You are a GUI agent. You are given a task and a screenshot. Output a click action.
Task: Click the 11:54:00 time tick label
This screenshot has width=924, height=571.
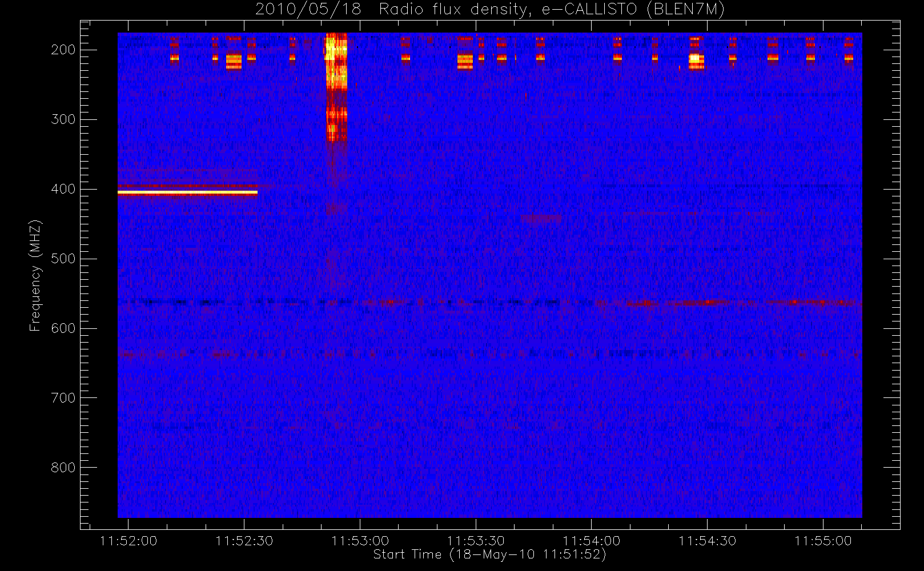point(592,541)
